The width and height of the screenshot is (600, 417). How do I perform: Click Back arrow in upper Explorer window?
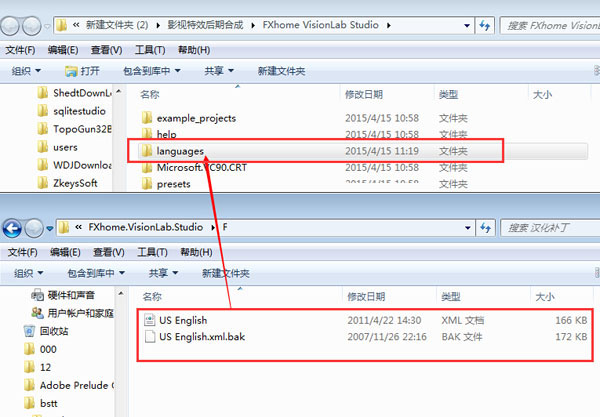[10, 26]
